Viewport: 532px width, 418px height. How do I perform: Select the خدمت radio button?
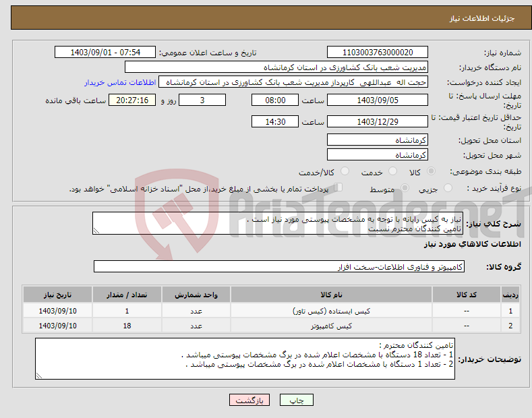tap(392, 171)
